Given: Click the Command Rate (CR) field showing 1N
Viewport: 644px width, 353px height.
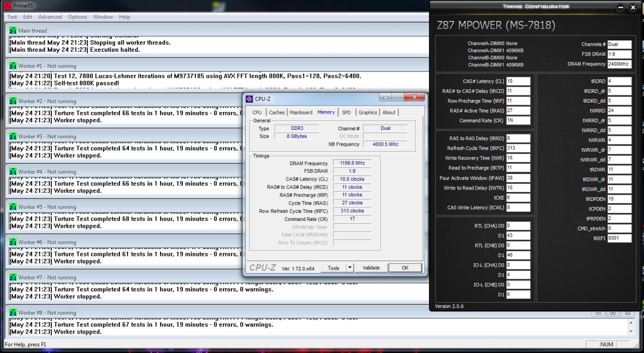Looking at the screenshot, I should pos(518,120).
